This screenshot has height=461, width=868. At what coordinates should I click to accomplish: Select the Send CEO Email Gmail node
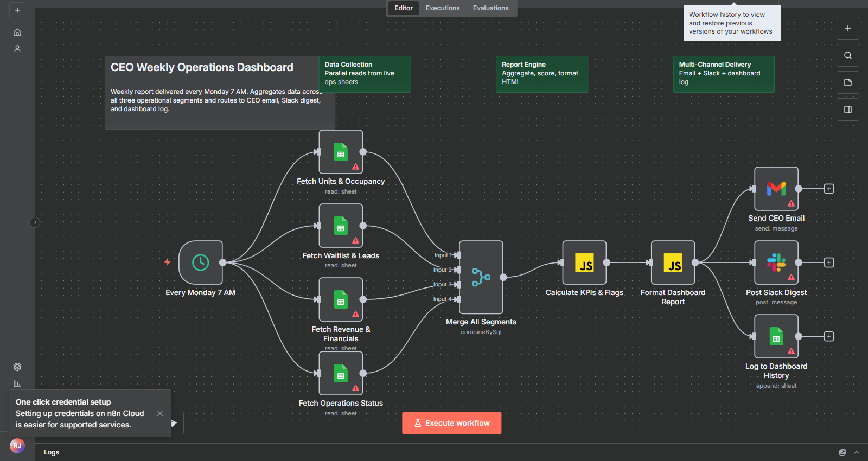click(776, 189)
